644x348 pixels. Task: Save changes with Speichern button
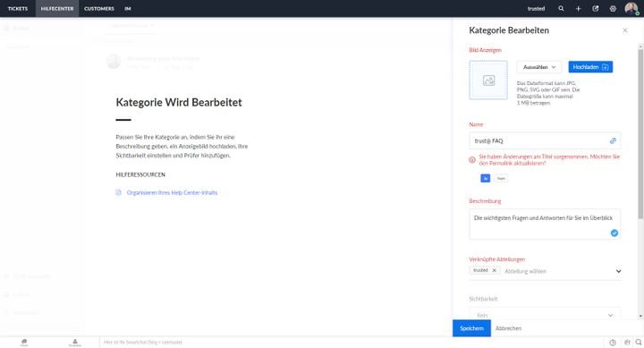point(471,328)
